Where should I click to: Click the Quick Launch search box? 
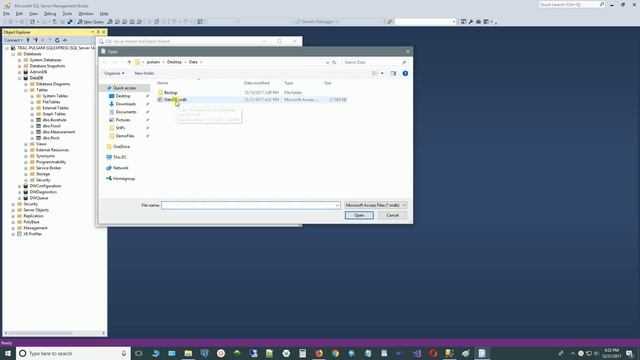(x=571, y=4)
